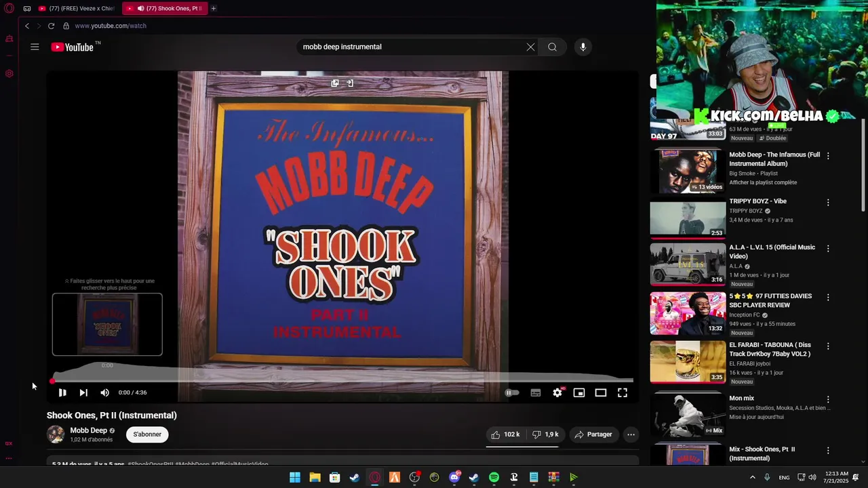Open options for EL FARABI - TABOUNA
868x488 pixels.
pyautogui.click(x=828, y=346)
